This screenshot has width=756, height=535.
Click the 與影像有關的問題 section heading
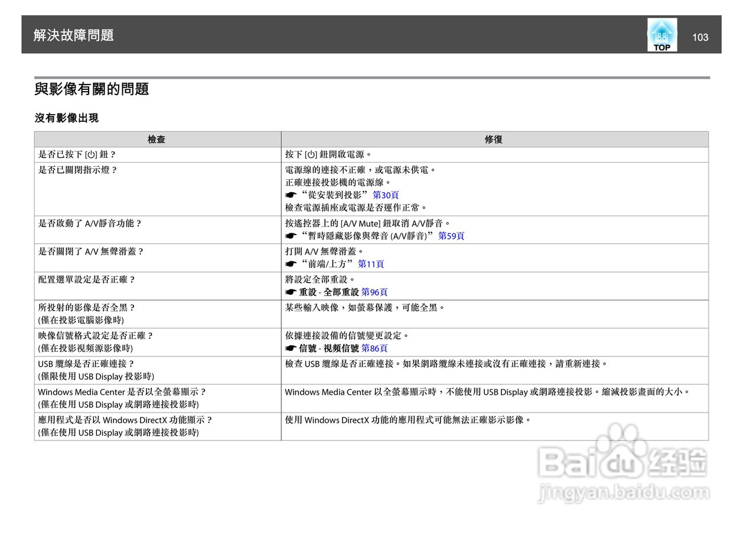pyautogui.click(x=92, y=89)
